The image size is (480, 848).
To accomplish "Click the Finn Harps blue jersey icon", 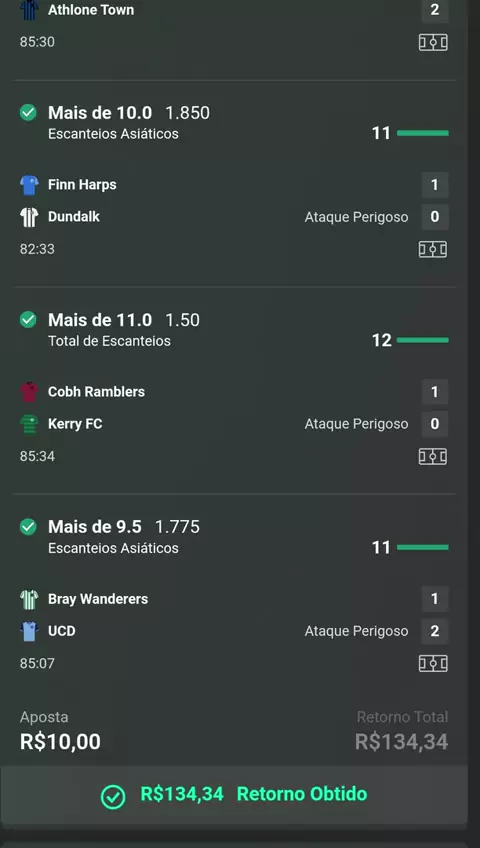I will coord(29,185).
